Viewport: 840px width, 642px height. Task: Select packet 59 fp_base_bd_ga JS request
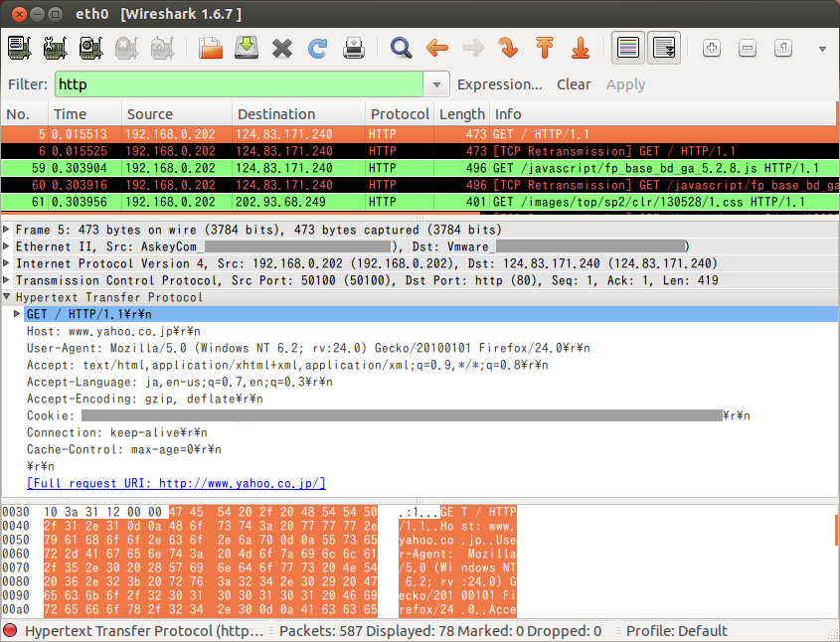(420, 168)
